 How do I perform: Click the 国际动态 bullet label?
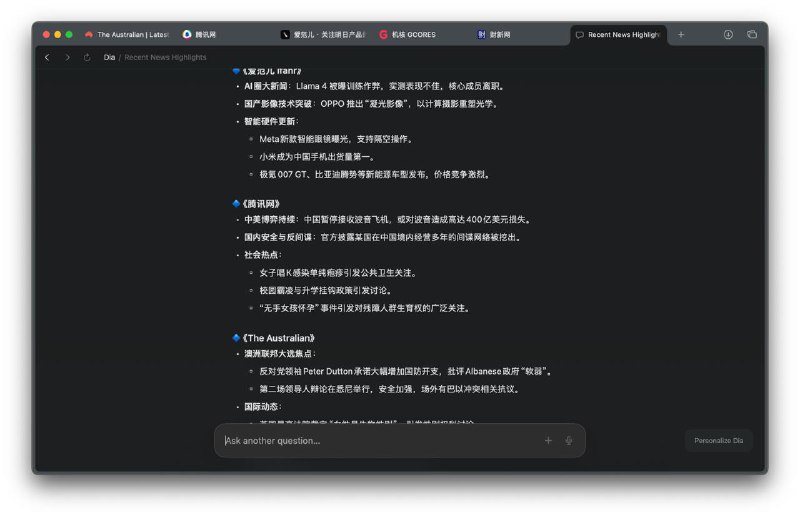click(x=263, y=407)
